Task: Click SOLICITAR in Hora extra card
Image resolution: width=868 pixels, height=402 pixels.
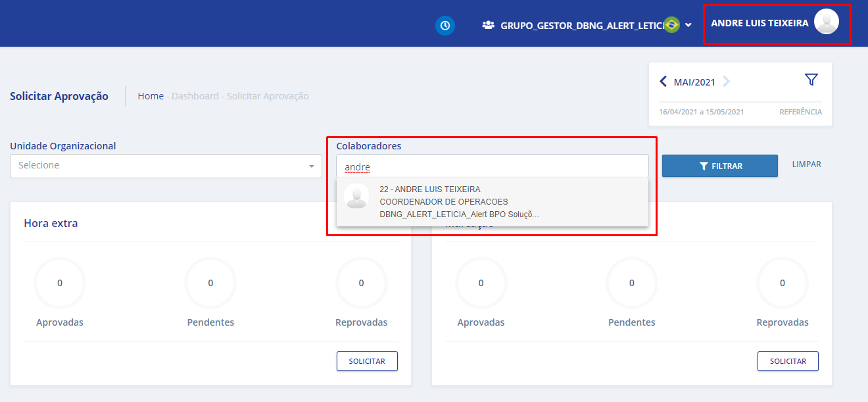Action: (x=367, y=361)
